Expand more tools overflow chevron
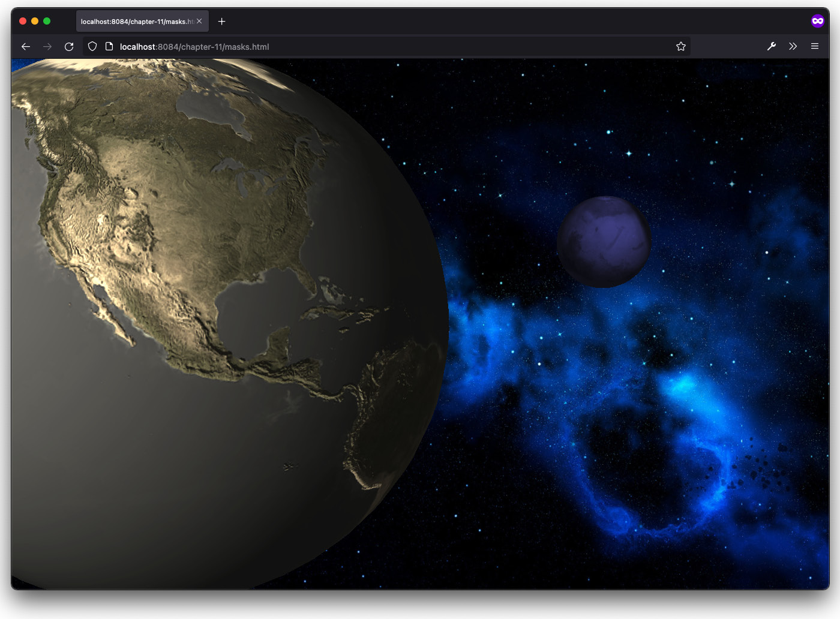 pyautogui.click(x=793, y=46)
